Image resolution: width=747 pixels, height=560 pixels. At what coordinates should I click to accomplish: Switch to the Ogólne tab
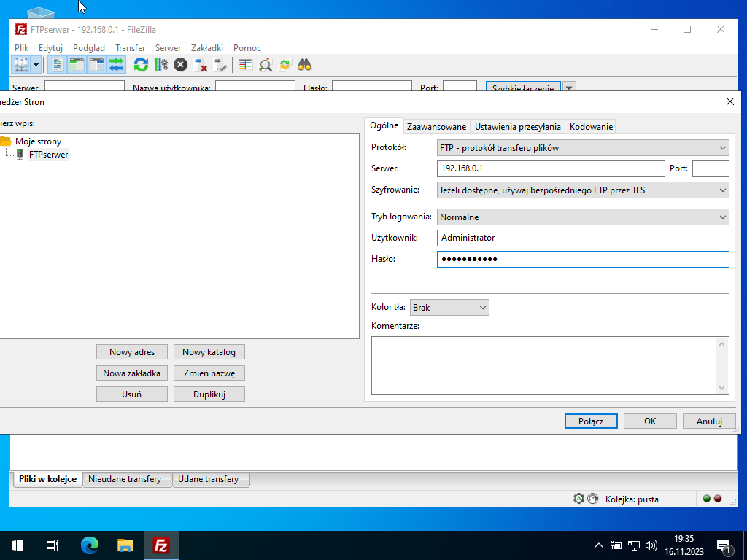click(x=384, y=125)
